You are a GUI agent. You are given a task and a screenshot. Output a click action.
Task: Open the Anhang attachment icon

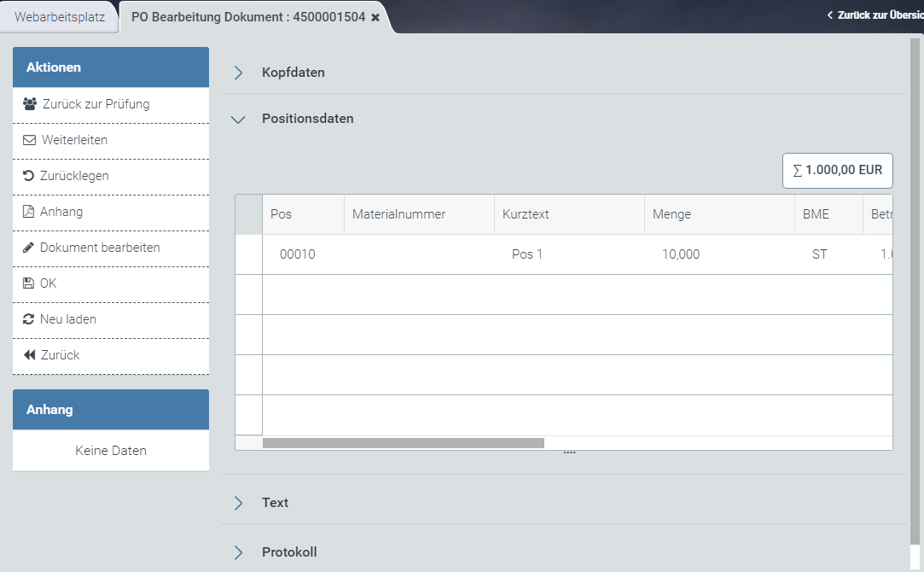tap(28, 212)
